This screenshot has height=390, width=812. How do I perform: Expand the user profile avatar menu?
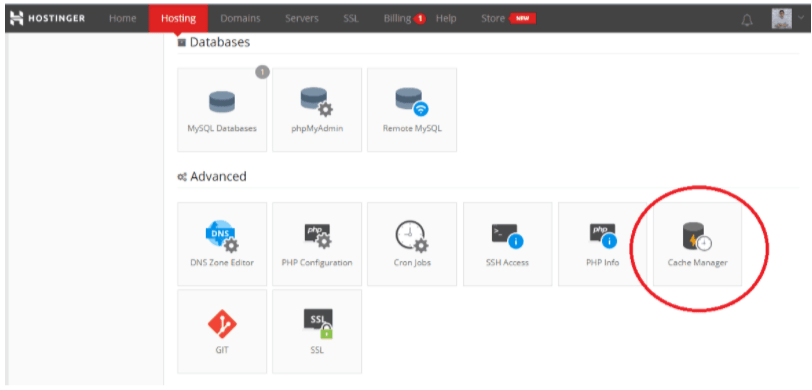782,19
